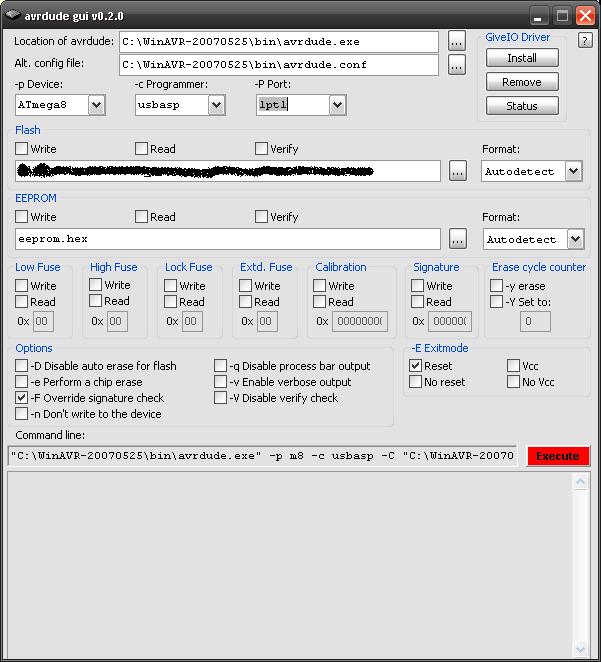Viewport: 601px width, 662px height.
Task: Enable EEPROM Write checkbox
Action: (22, 217)
